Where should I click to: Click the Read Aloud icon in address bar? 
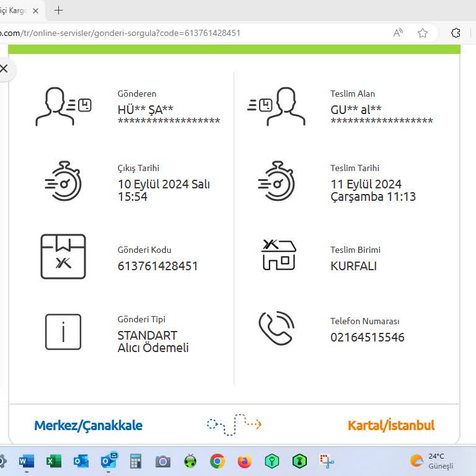tap(398, 33)
